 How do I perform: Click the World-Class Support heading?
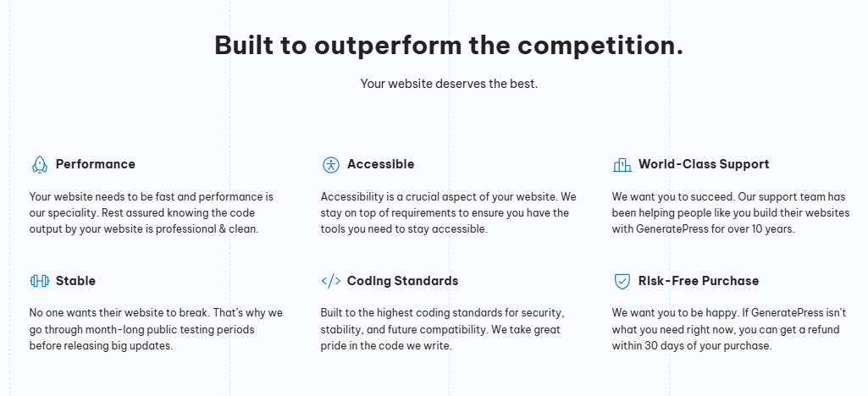(x=704, y=164)
